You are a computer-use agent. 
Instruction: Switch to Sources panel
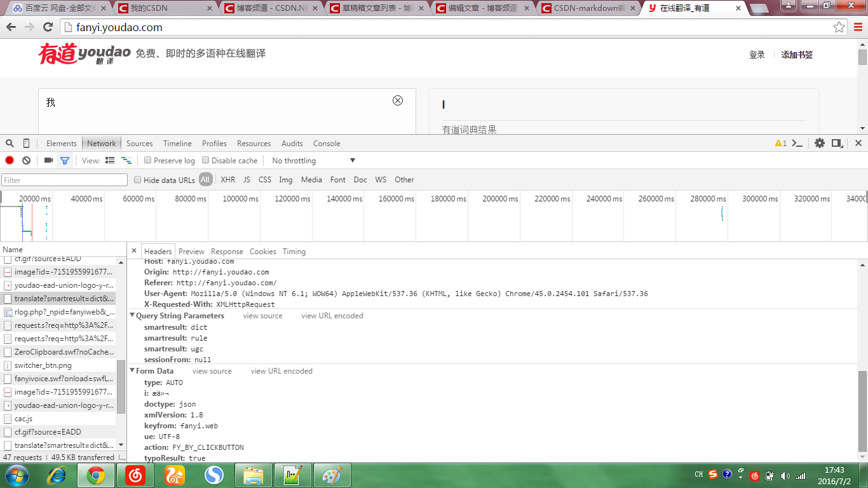pos(140,143)
